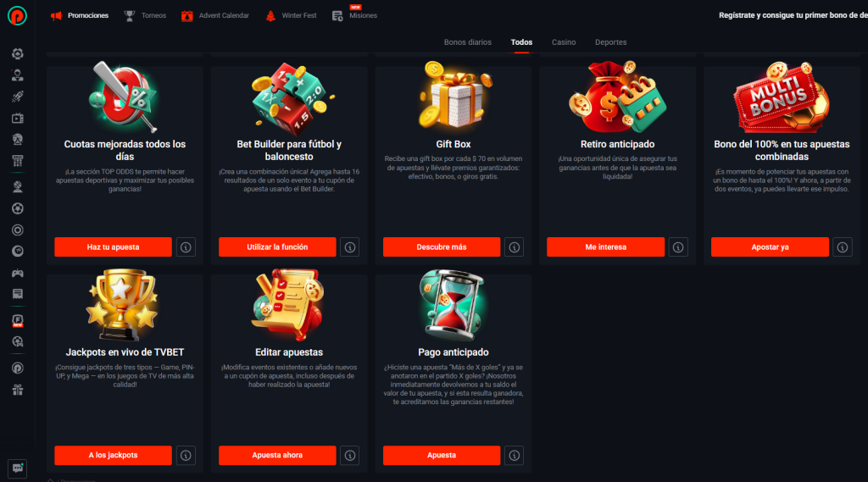Viewport: 868px width, 482px height.
Task: Switch to the Bonos diarios tab
Action: click(468, 42)
